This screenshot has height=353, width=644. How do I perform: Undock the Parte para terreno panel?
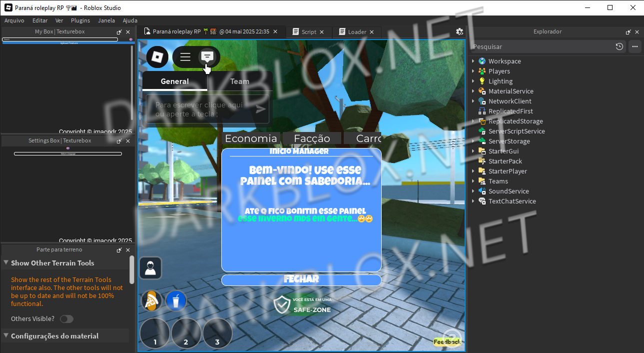click(x=119, y=250)
